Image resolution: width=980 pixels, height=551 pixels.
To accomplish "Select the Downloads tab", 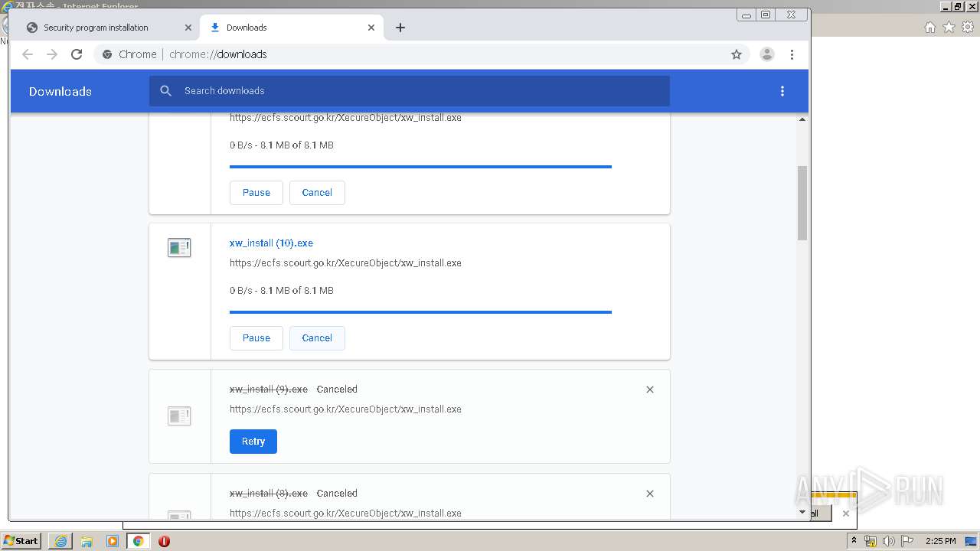I will tap(291, 28).
